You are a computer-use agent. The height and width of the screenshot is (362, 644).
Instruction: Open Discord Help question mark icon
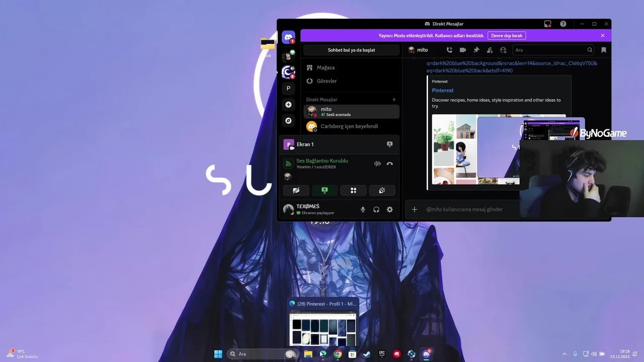coord(563,24)
